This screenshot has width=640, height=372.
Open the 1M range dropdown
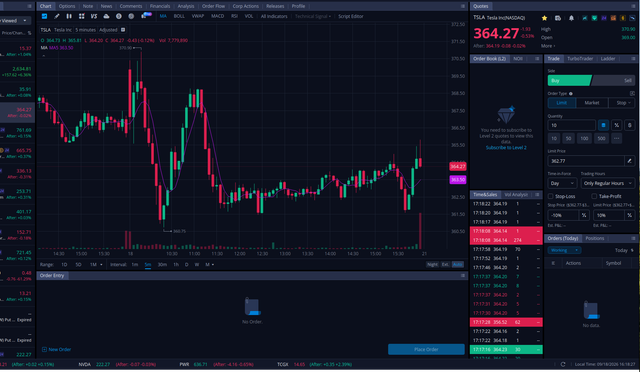pyautogui.click(x=96, y=265)
